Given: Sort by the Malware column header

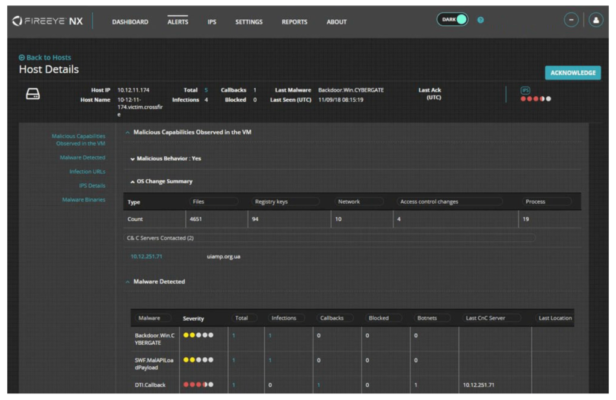Looking at the screenshot, I should pos(153,318).
